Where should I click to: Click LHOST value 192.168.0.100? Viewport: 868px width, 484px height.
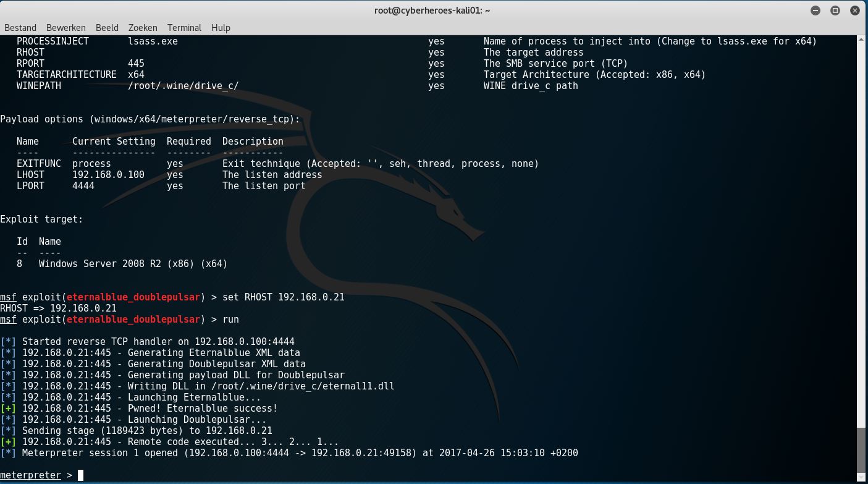tap(108, 175)
